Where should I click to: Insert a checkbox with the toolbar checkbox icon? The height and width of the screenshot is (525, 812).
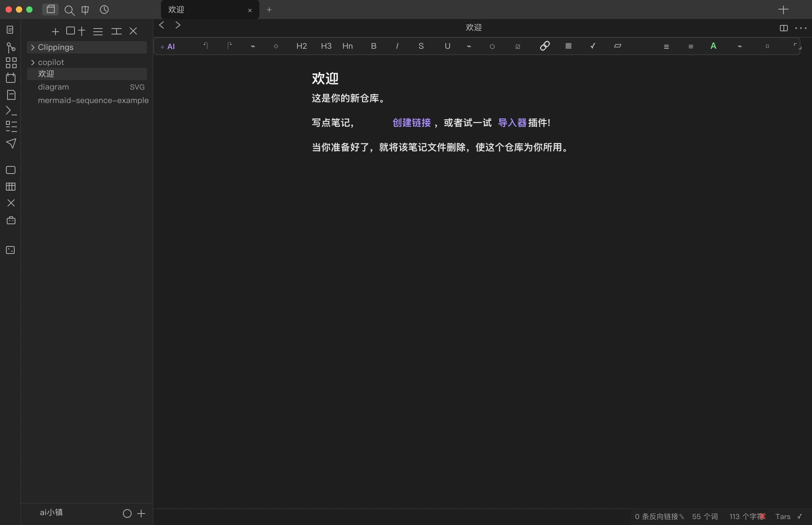517,46
